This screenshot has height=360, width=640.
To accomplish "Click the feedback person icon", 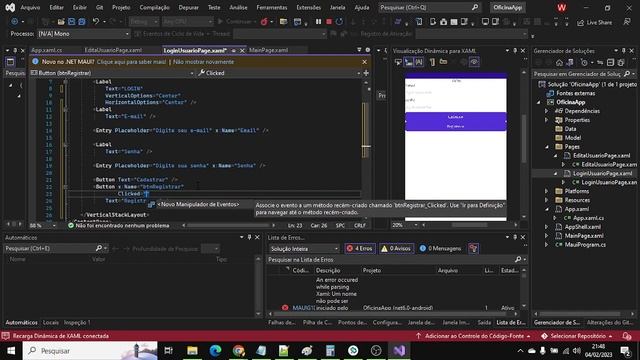I will 627,22.
